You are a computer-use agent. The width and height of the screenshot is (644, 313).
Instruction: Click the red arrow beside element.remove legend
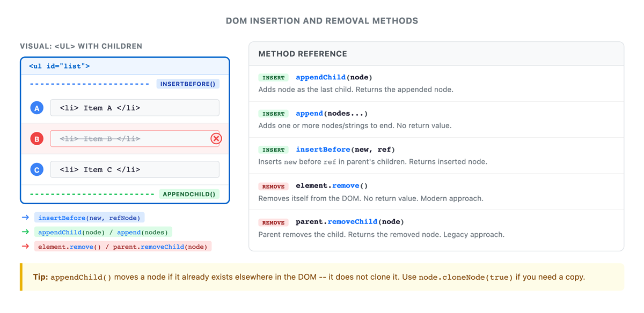[x=25, y=247]
